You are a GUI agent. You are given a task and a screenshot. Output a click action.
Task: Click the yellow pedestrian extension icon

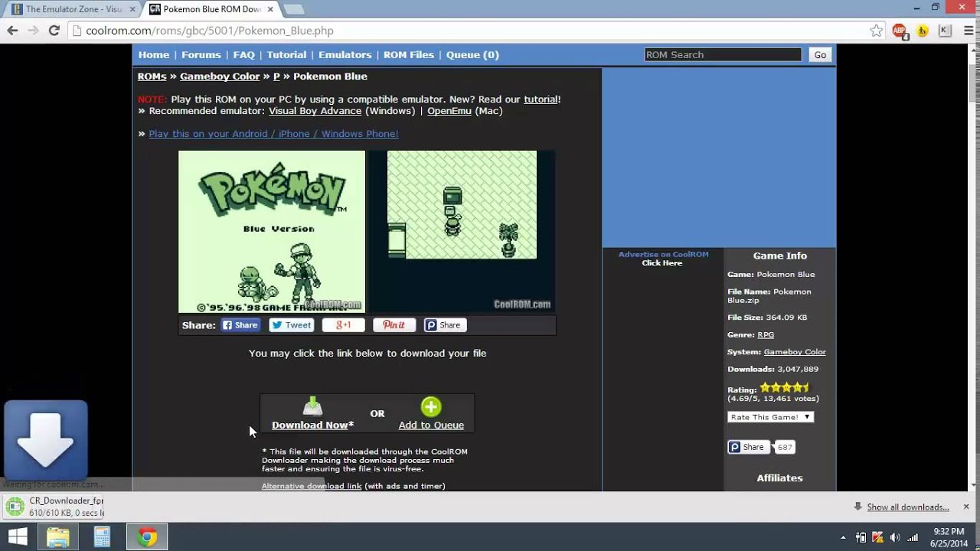tap(923, 31)
